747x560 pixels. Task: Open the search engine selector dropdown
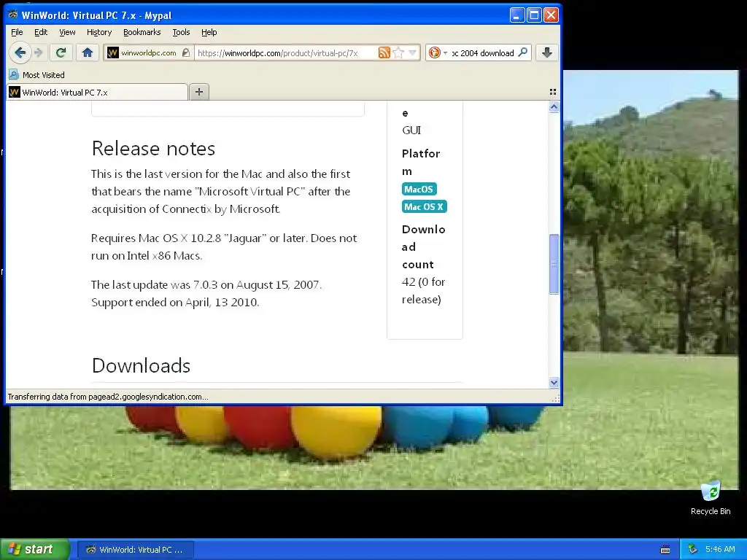pyautogui.click(x=438, y=52)
